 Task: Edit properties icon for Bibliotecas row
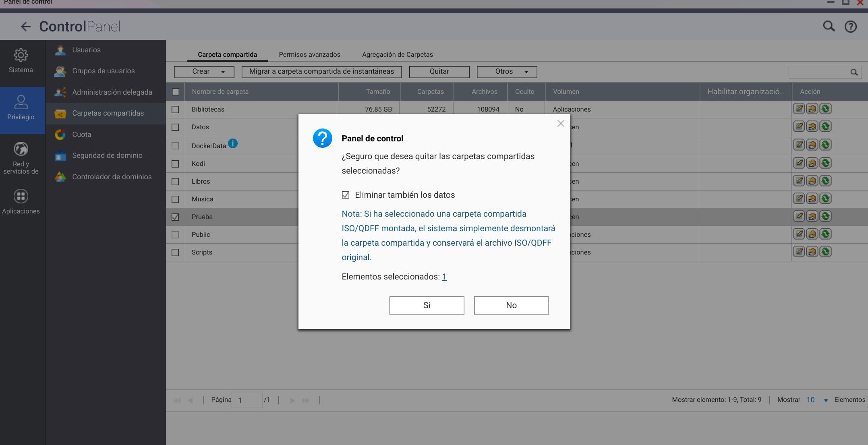[x=799, y=109]
